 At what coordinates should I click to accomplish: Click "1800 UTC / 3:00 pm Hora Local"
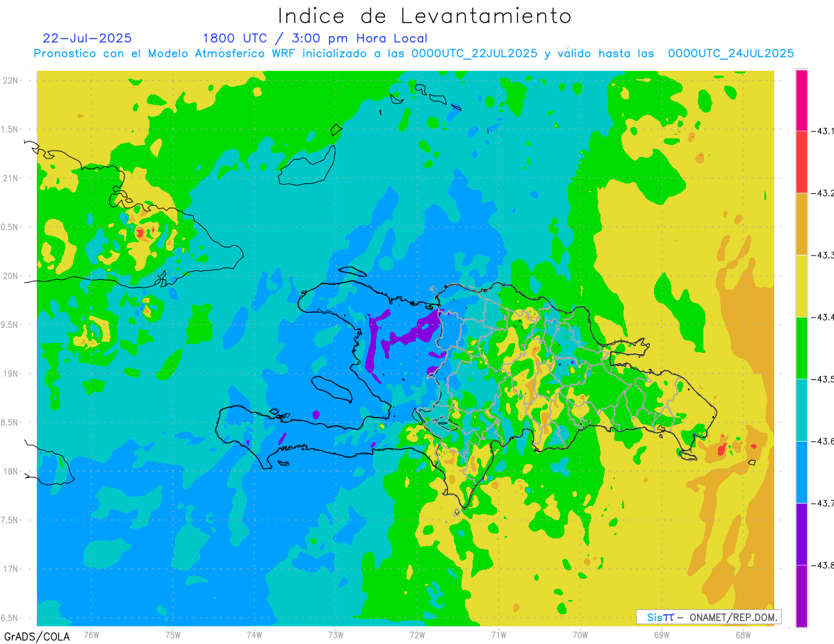coord(315,38)
